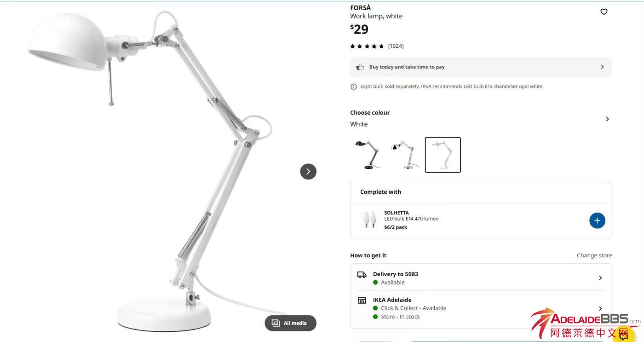Screen dimensions: 644x342
Task: Open the All media gallery
Action: (x=290, y=323)
